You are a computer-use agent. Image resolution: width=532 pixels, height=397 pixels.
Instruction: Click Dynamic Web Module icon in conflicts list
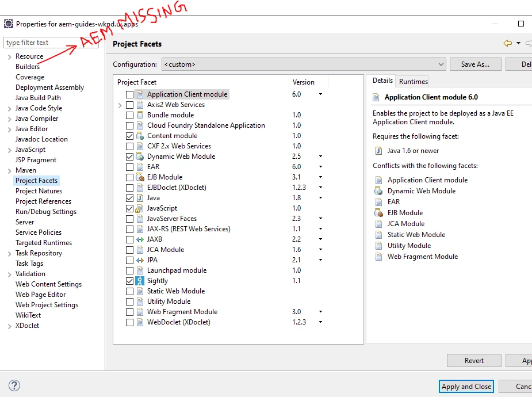pyautogui.click(x=378, y=191)
